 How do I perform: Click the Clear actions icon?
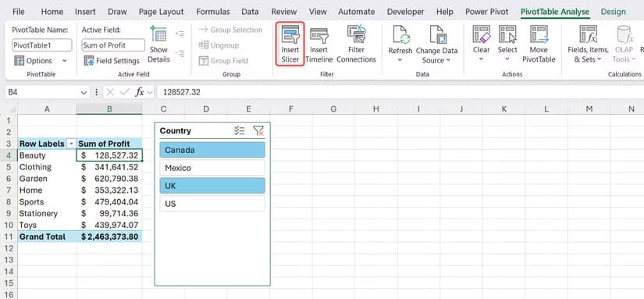pyautogui.click(x=481, y=34)
